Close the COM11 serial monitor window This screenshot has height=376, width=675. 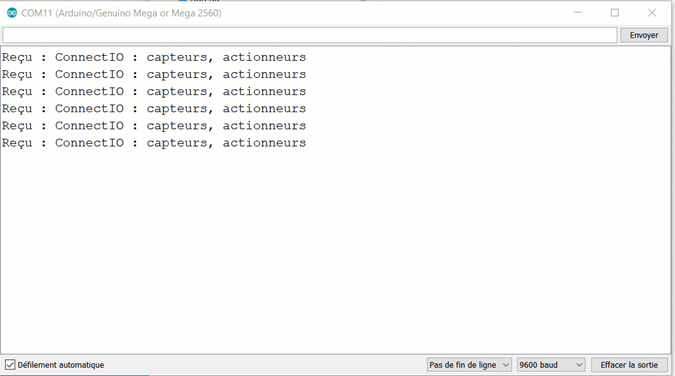pyautogui.click(x=652, y=13)
